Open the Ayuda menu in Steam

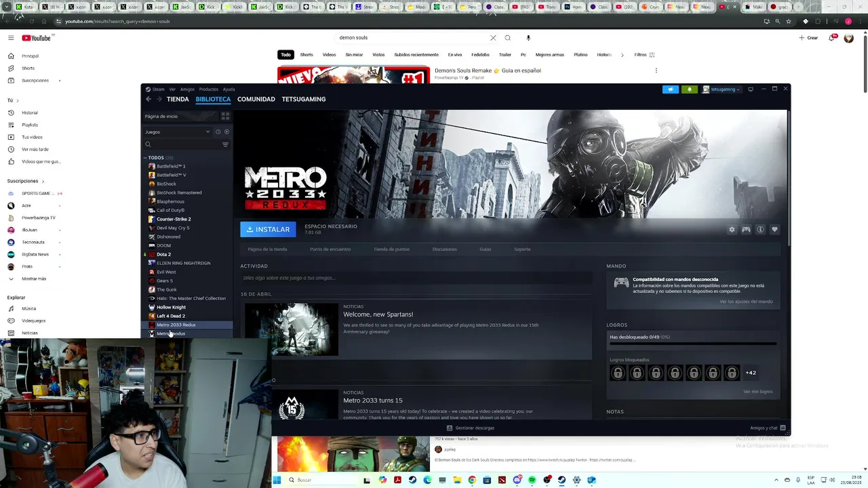229,89
